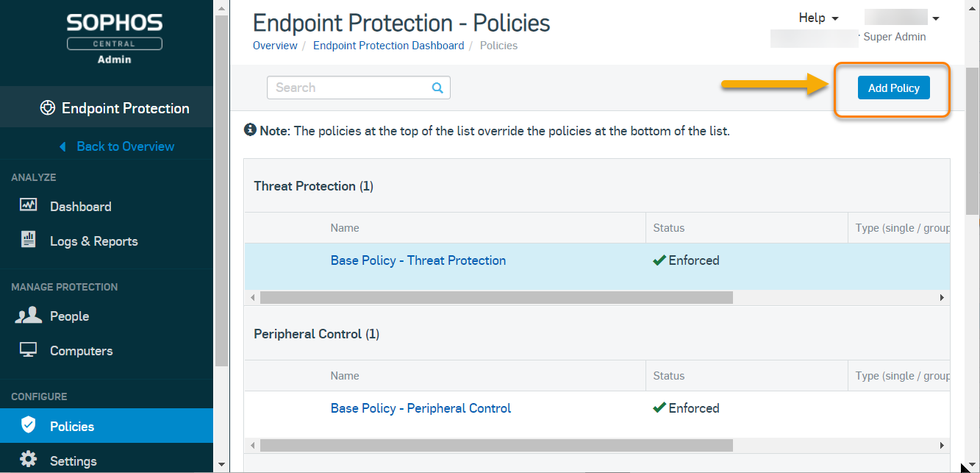Focus the policy Search field
This screenshot has width=980, height=473.
pos(349,88)
